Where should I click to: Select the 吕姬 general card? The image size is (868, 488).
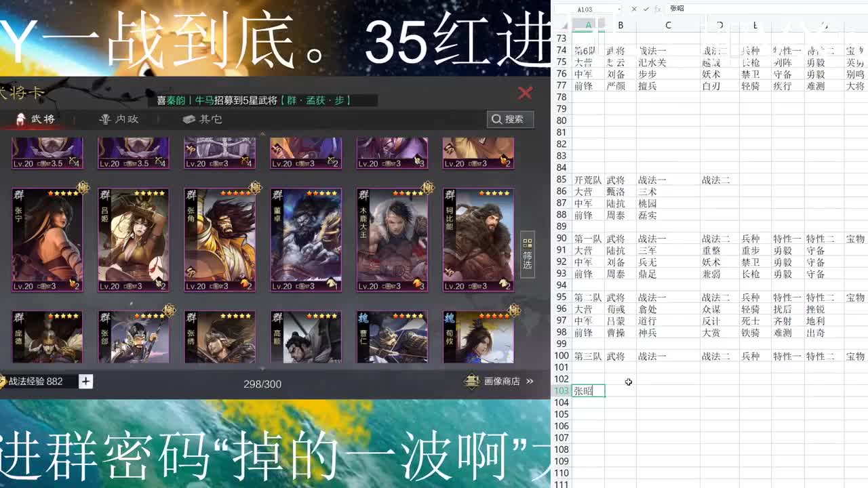134,241
